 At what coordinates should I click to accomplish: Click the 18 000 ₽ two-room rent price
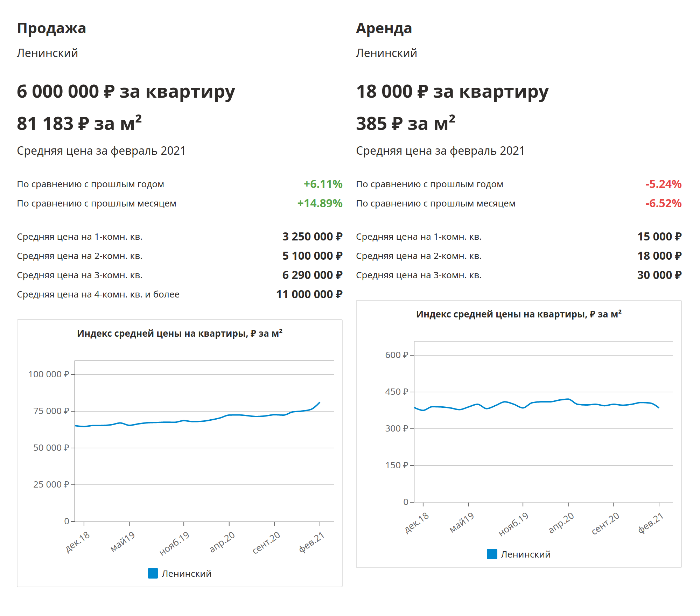point(659,256)
